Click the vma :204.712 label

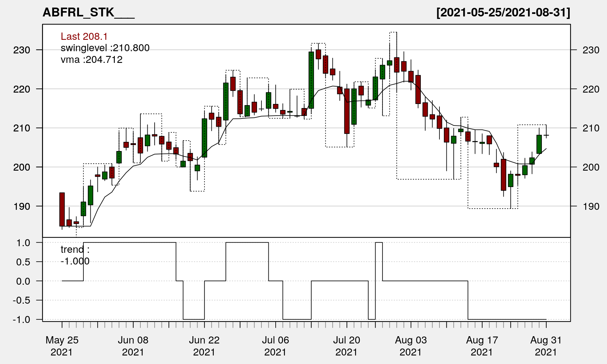(x=91, y=60)
